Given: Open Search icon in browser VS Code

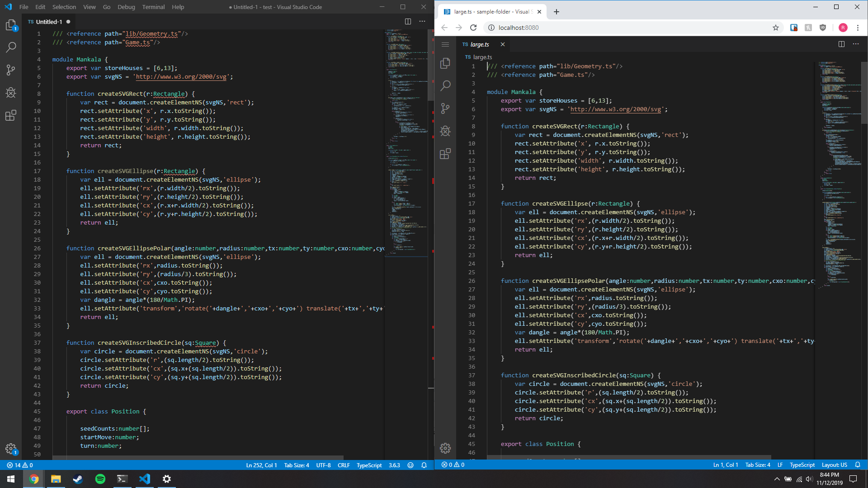Looking at the screenshot, I should coord(445,85).
